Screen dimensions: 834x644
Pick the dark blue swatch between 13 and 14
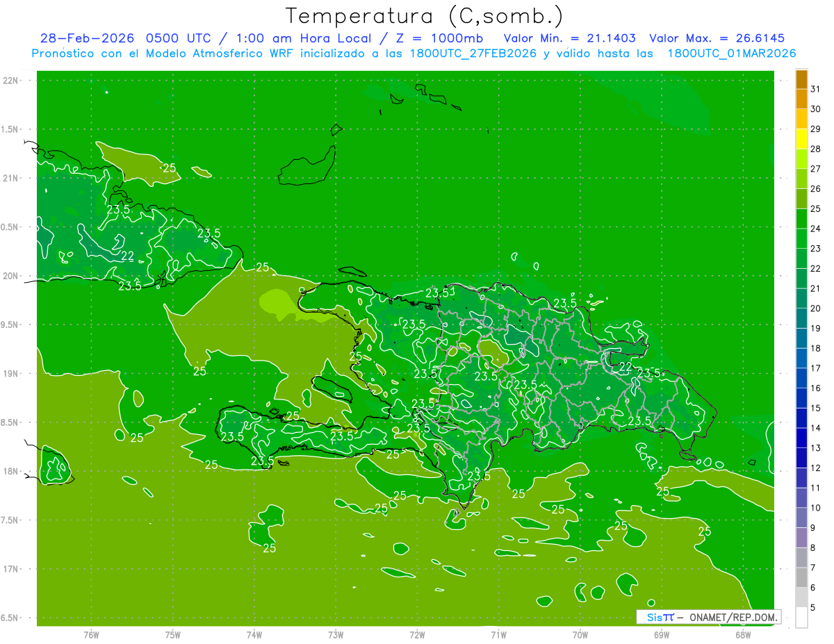[801, 438]
